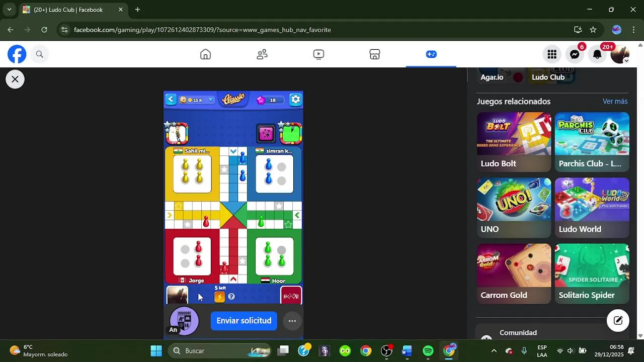Click the question mark help icon

tap(231, 297)
